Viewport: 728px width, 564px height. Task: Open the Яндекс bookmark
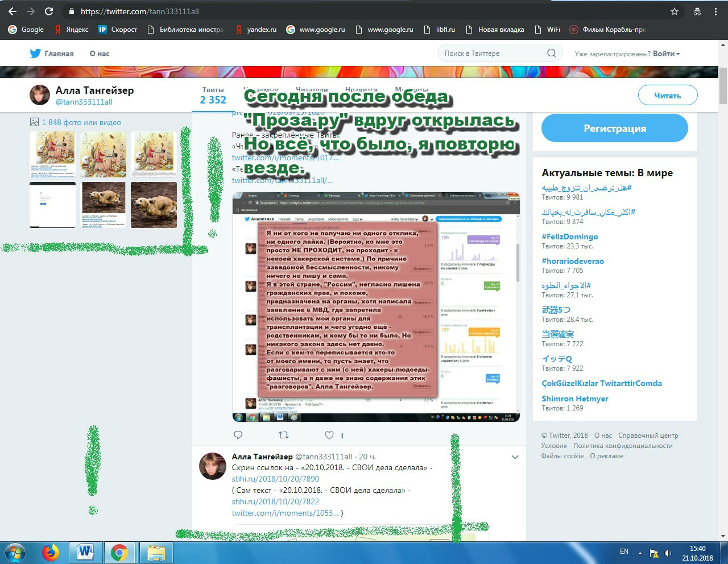(72, 30)
